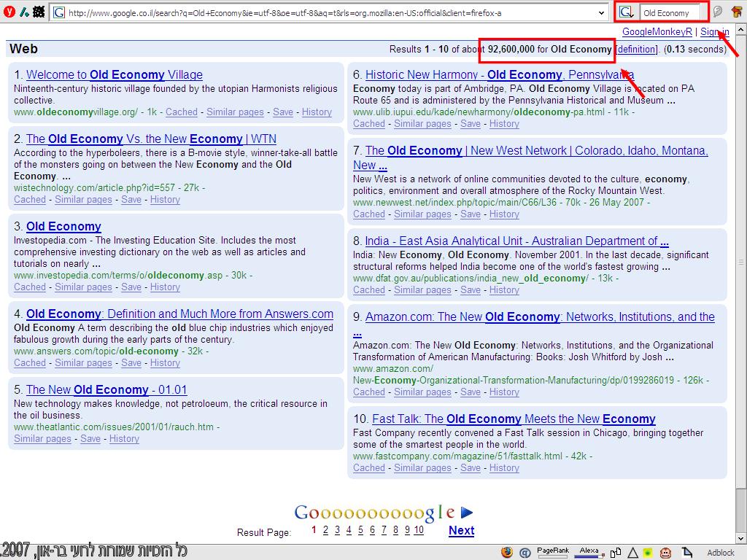747x560 pixels.
Task: Open The Old Economy Vs. the New Economy result
Action: point(151,139)
